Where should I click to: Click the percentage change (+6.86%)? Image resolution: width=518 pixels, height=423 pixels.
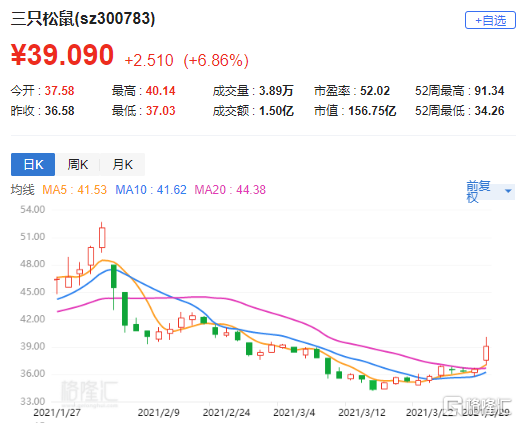coord(216,61)
